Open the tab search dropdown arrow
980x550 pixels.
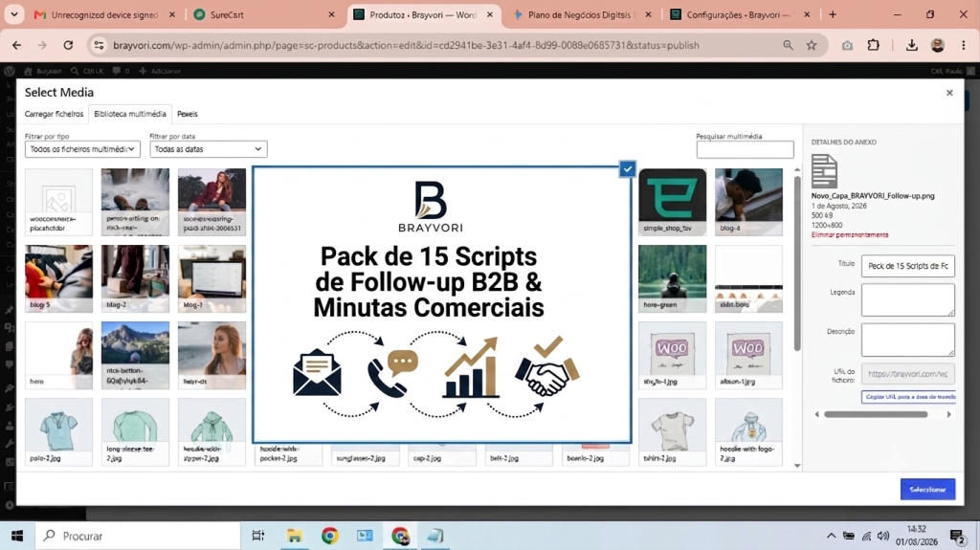13,14
